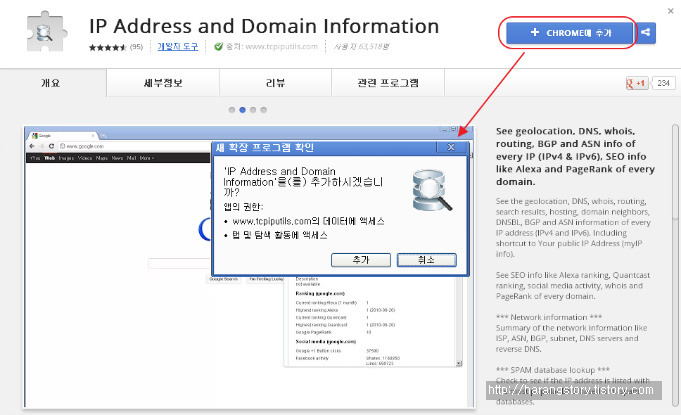Select the fourth screenshot carousel dot
This screenshot has width=681, height=415.
coord(264,110)
